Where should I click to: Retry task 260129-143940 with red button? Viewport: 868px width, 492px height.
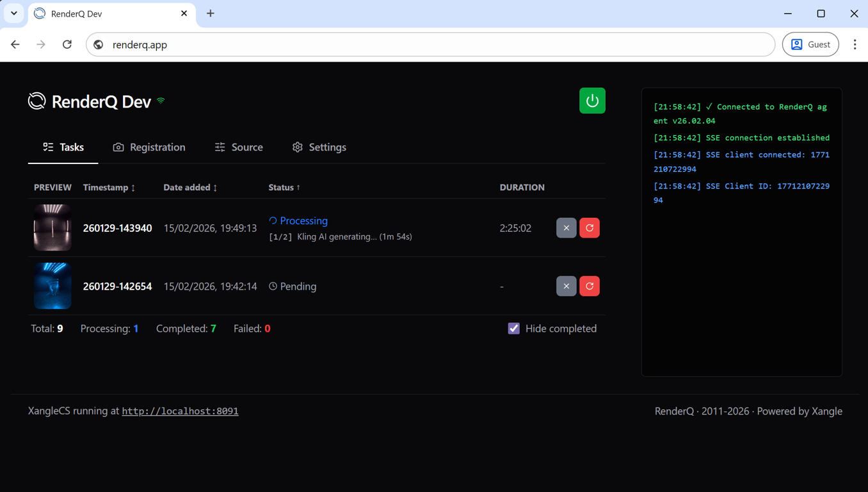[x=590, y=228]
